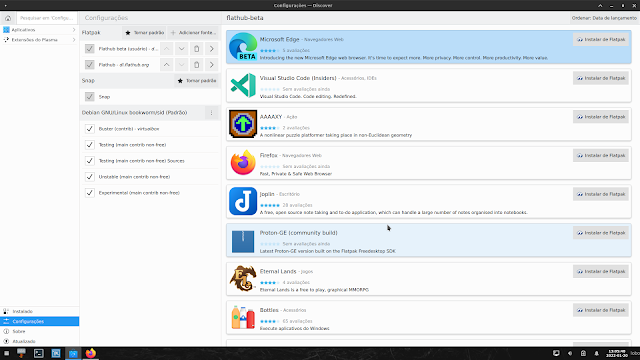
Task: Move Flathub beta source up
Action: click(x=167, y=49)
